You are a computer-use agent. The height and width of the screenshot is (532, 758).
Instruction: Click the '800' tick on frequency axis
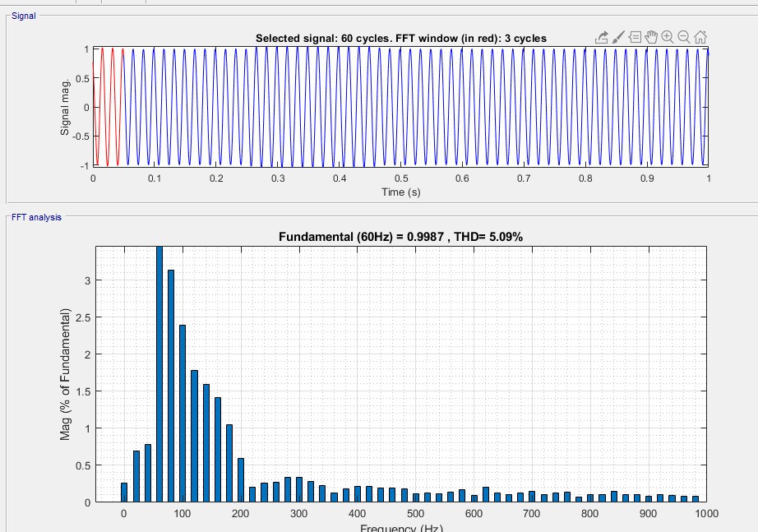coord(590,514)
